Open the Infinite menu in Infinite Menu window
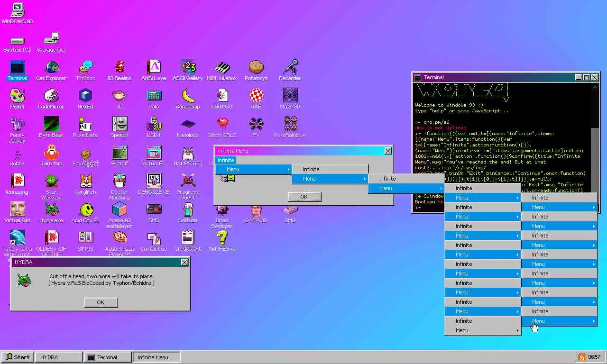The image size is (607, 364). (226, 160)
